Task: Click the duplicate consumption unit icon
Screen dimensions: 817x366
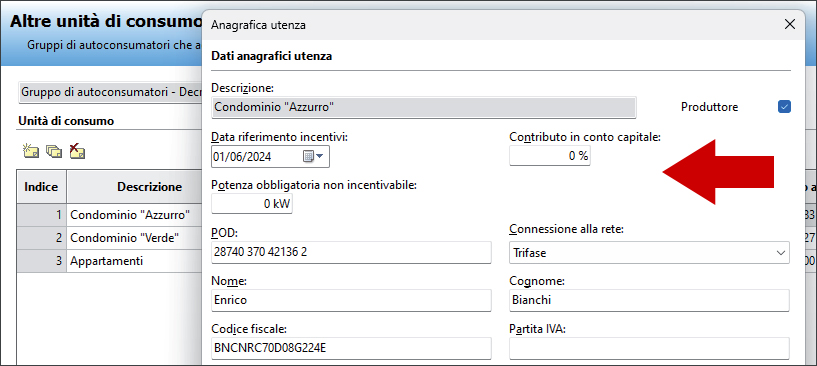Action: click(54, 151)
